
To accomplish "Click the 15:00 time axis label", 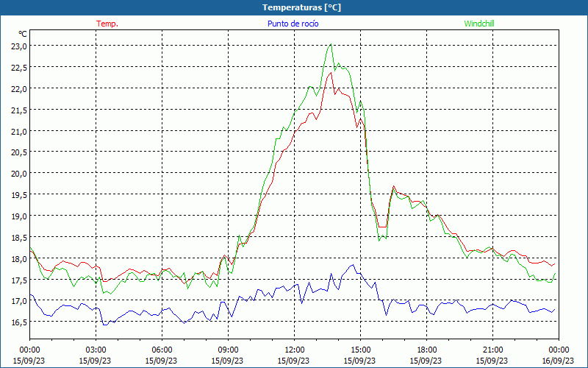I will point(360,350).
